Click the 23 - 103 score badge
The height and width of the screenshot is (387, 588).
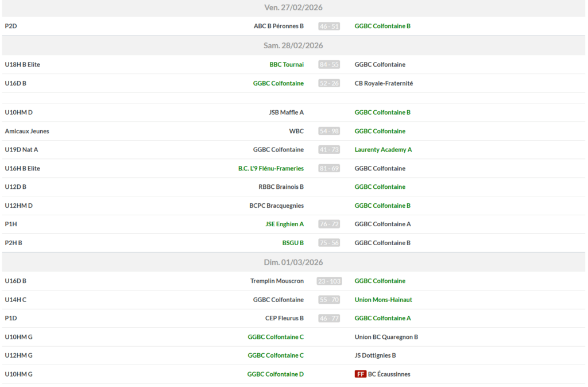pos(329,281)
